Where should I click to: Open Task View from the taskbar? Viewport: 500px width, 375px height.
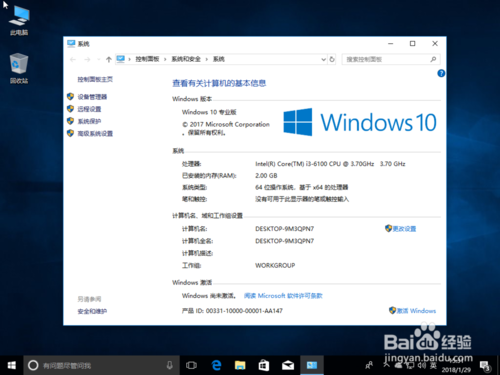[191, 365]
